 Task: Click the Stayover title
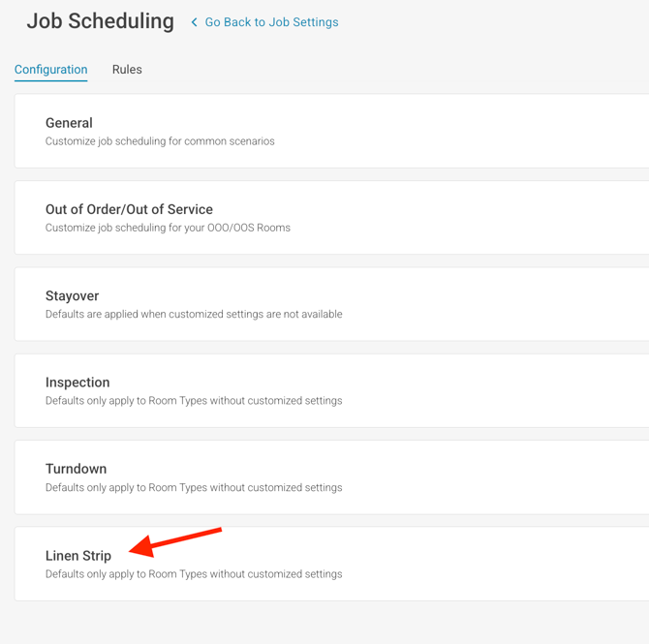72,295
